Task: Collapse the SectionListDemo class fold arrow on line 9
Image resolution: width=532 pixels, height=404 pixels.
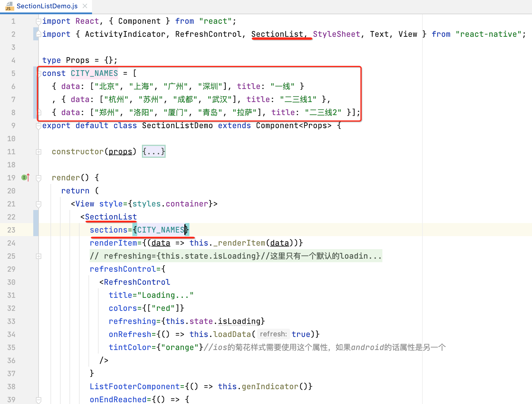Action: [38, 125]
